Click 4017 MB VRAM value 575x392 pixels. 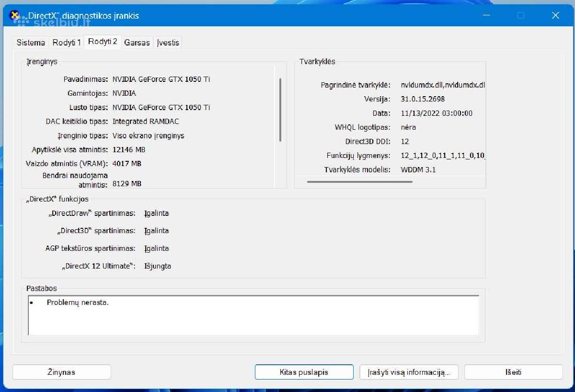point(126,164)
